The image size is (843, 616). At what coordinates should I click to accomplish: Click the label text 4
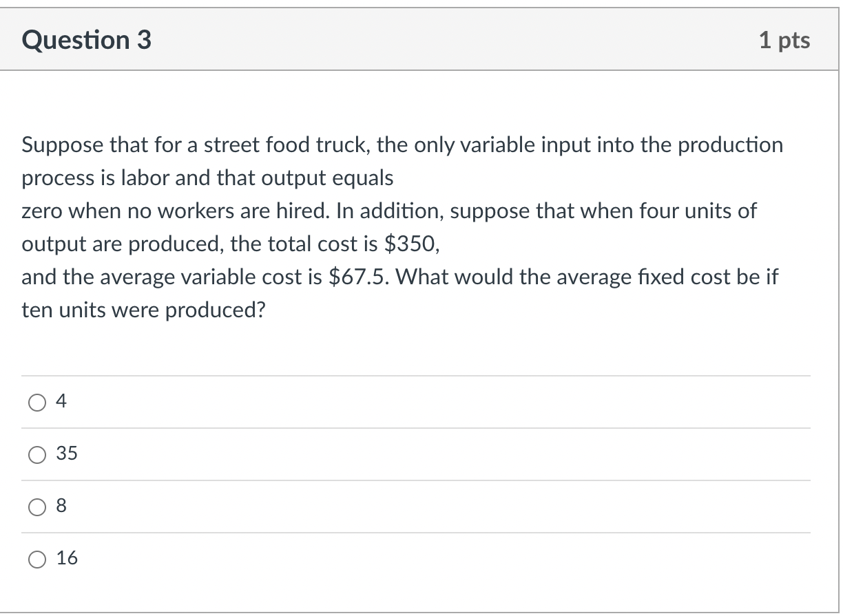click(61, 402)
